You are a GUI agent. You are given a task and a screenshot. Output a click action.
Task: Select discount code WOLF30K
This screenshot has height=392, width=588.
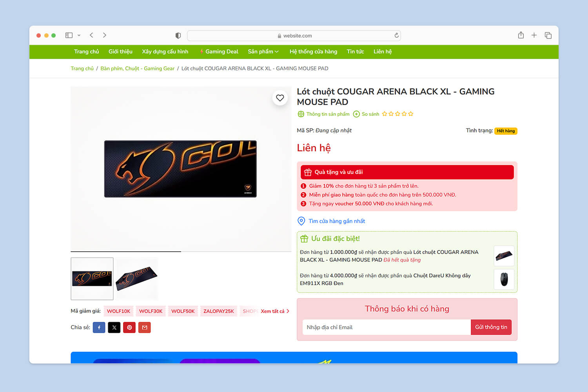(151, 311)
